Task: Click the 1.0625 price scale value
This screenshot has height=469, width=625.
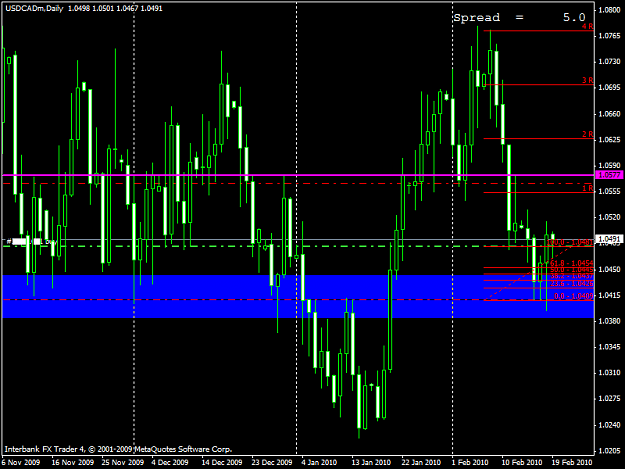Action: coord(610,139)
